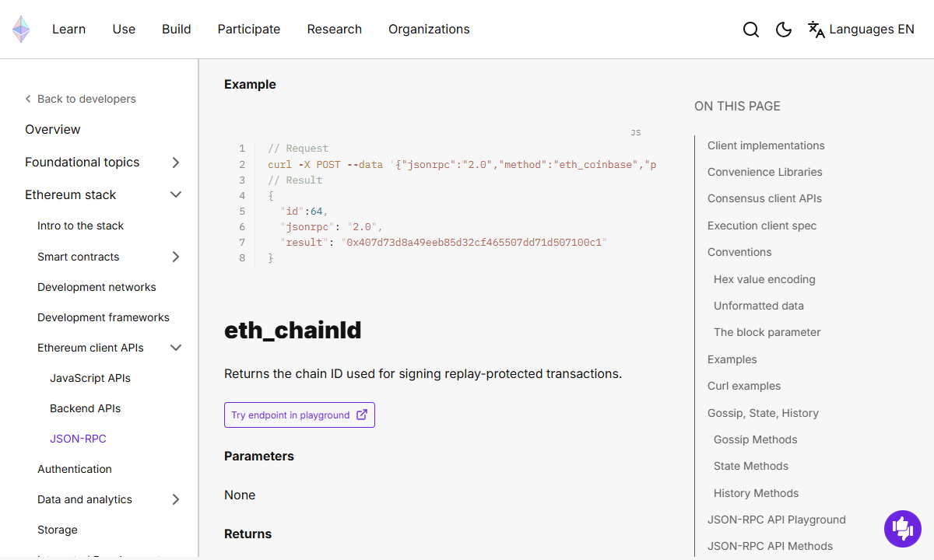Open the Research menu
This screenshot has width=934, height=560.
click(335, 30)
